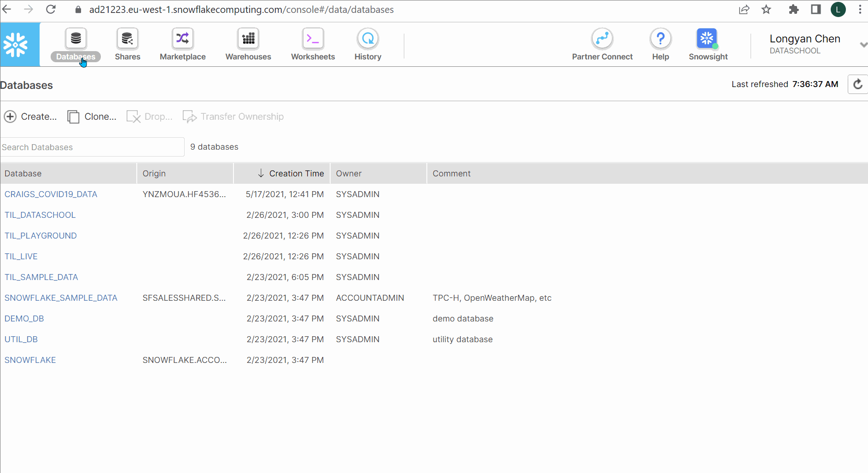Open the Warehouses section
Screen dimensions: 868x473
pyautogui.click(x=248, y=44)
